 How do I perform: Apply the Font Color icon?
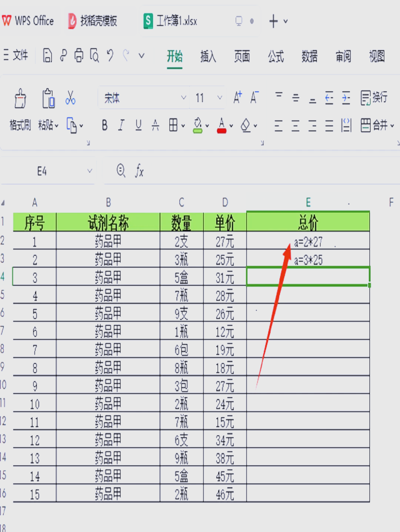[x=221, y=125]
